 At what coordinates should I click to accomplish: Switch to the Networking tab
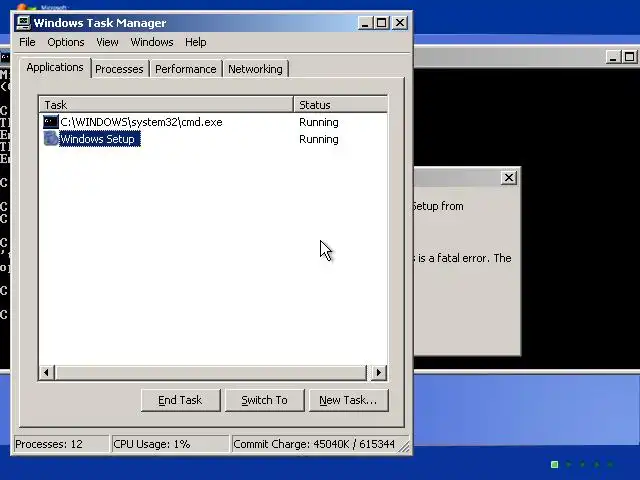(255, 69)
